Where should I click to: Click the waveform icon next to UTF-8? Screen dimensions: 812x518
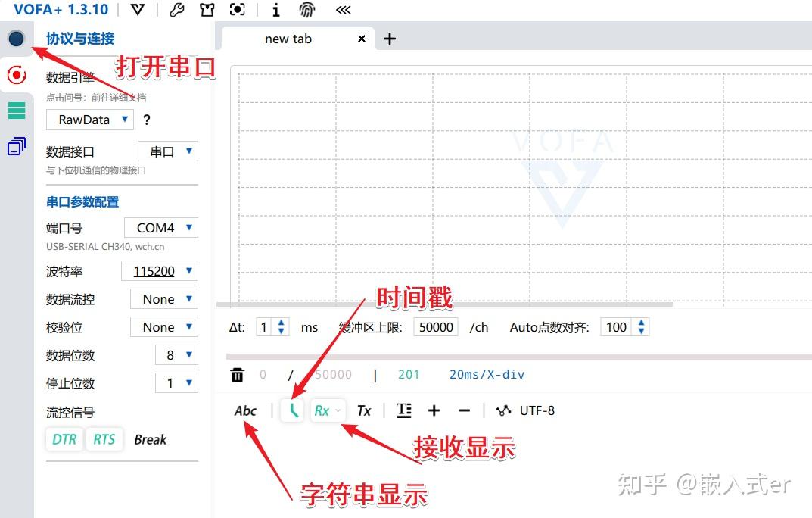pyautogui.click(x=502, y=410)
